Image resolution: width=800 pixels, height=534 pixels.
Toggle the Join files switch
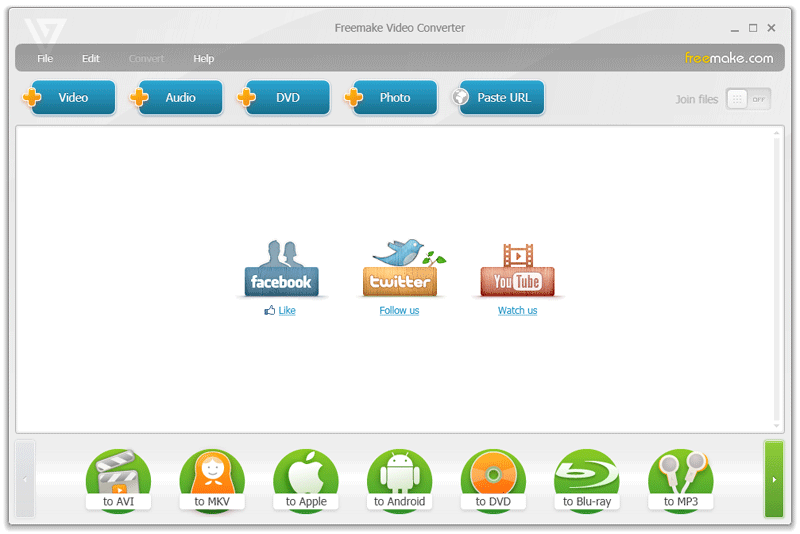[748, 99]
